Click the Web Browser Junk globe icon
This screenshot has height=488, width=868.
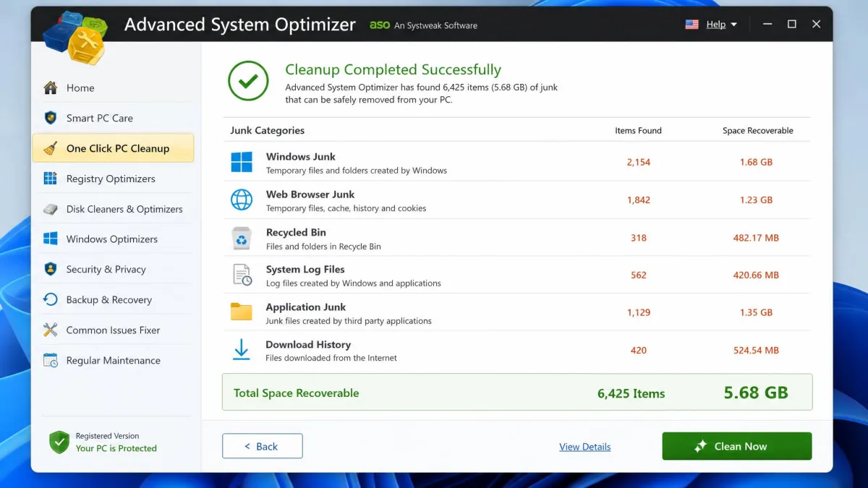[x=242, y=200]
